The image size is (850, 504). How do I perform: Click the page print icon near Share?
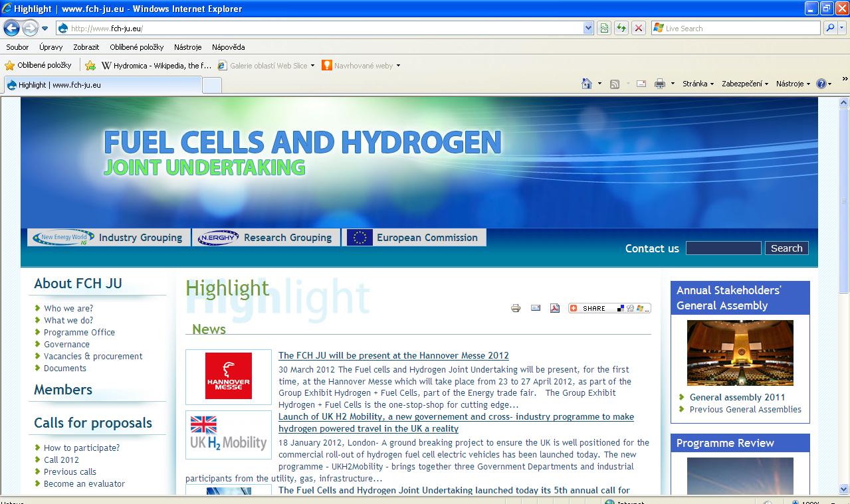coord(516,308)
